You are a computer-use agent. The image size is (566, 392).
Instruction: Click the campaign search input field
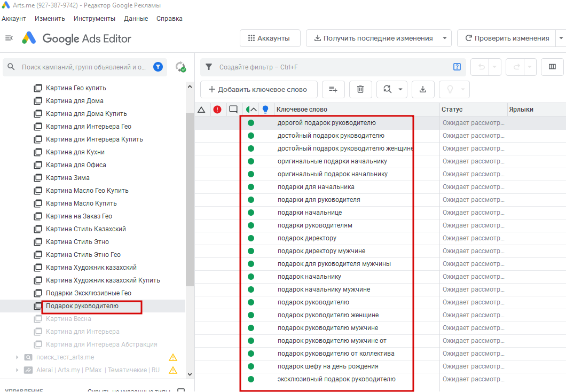tap(84, 67)
